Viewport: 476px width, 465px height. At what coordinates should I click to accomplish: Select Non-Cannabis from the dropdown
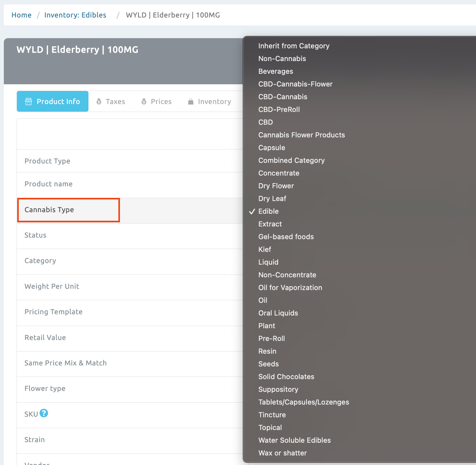[282, 59]
